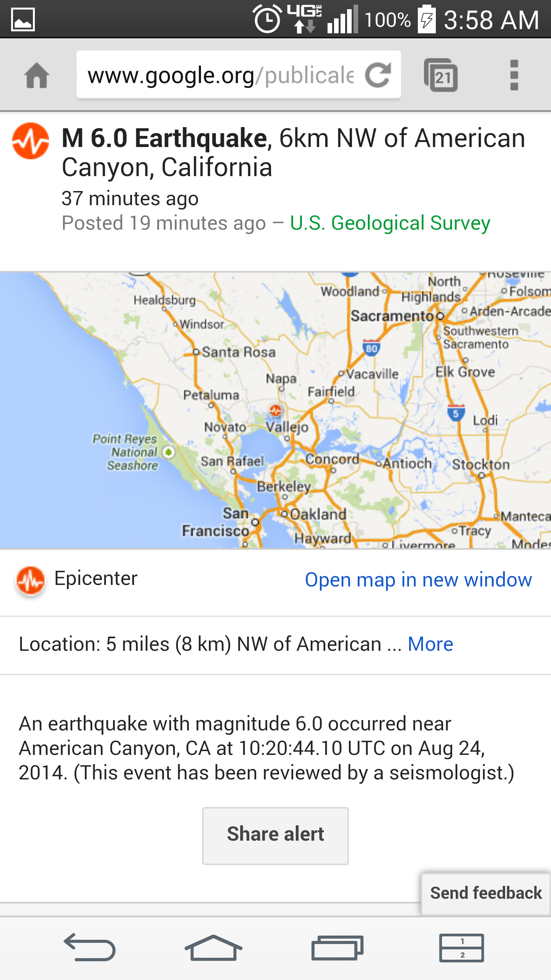Reload the page with refresh icon
Image resolution: width=551 pixels, height=980 pixels.
pyautogui.click(x=378, y=75)
